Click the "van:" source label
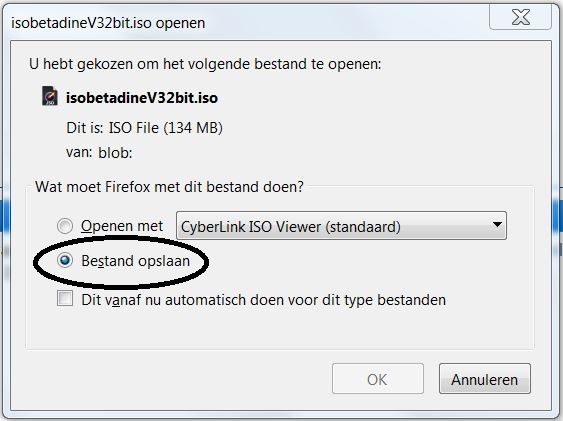Viewport: 563px width, 421px height. [79, 153]
